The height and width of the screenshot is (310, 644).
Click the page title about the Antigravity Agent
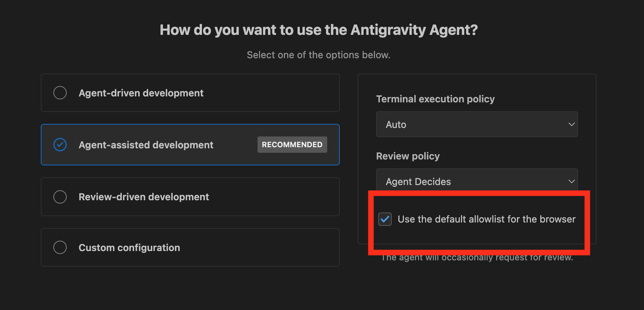point(319,30)
